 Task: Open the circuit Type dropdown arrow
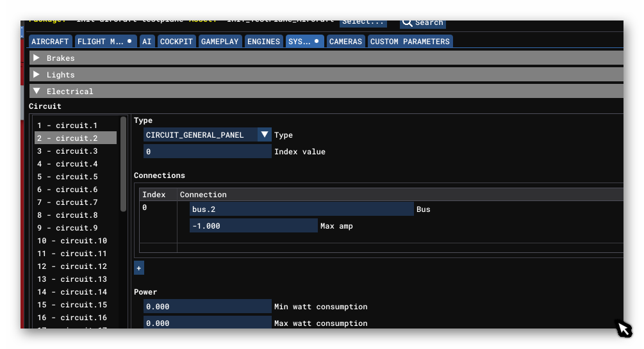[265, 134]
